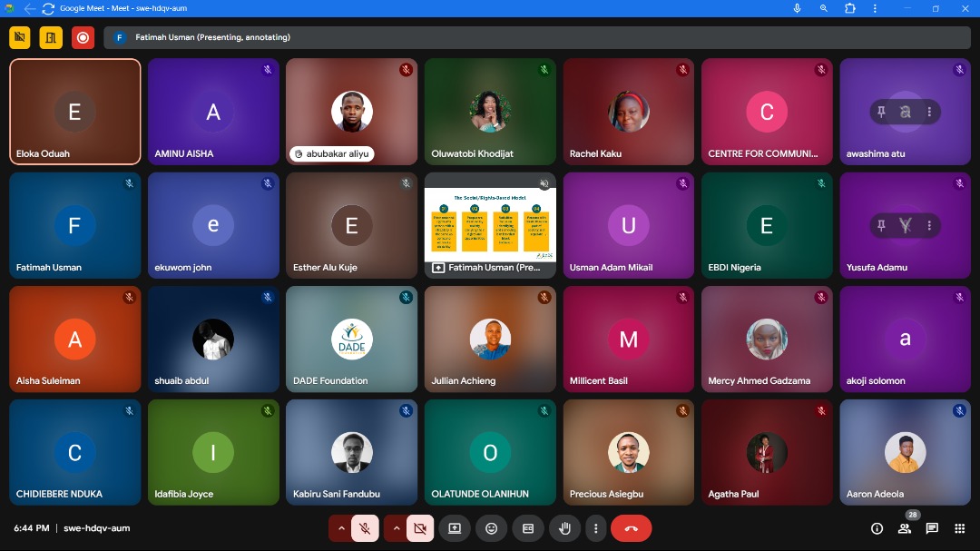Open more options three-dot menu in toolbar
The height and width of the screenshot is (551, 980).
tap(595, 528)
